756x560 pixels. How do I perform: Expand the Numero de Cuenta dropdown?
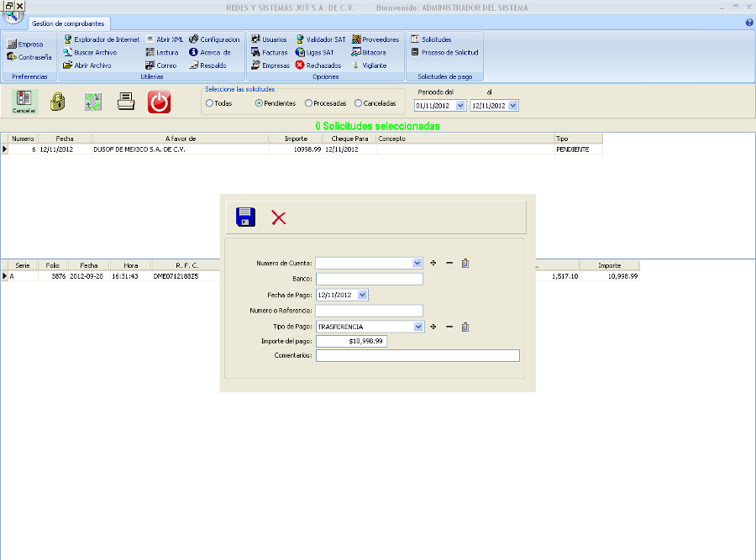click(417, 263)
